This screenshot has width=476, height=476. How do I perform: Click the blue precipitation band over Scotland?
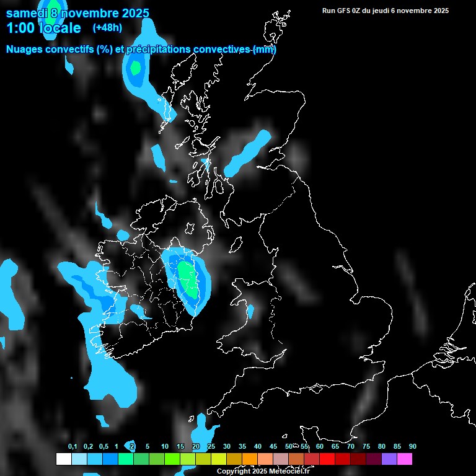tap(247, 154)
